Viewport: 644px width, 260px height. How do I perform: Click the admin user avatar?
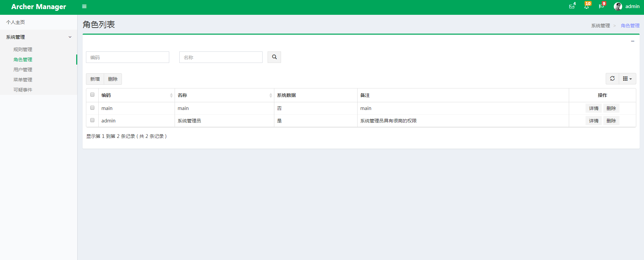[618, 6]
